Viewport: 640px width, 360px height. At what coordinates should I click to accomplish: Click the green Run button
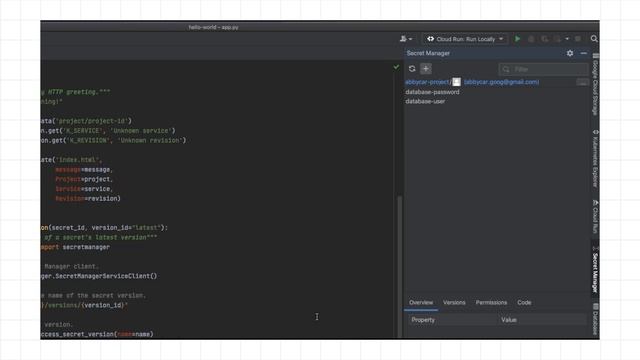pyautogui.click(x=518, y=39)
